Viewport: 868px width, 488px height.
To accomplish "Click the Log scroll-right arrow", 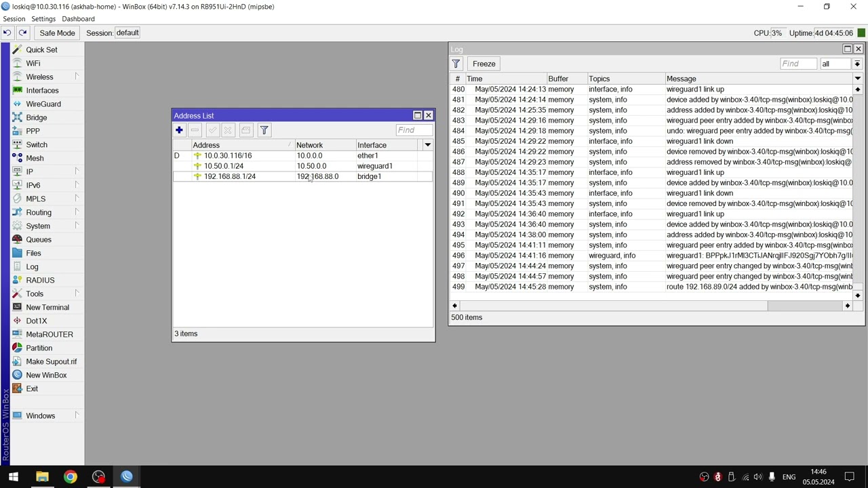I will [x=847, y=306].
